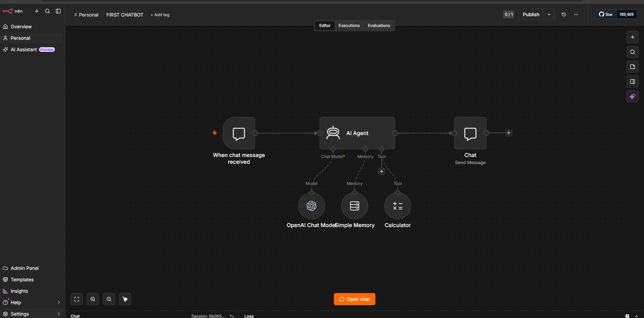The height and width of the screenshot is (318, 644).
Task: Open the three-dots workflow menu
Action: (576, 14)
